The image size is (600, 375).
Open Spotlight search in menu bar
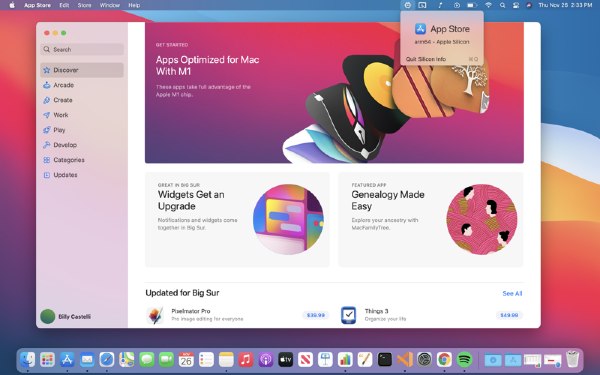502,5
